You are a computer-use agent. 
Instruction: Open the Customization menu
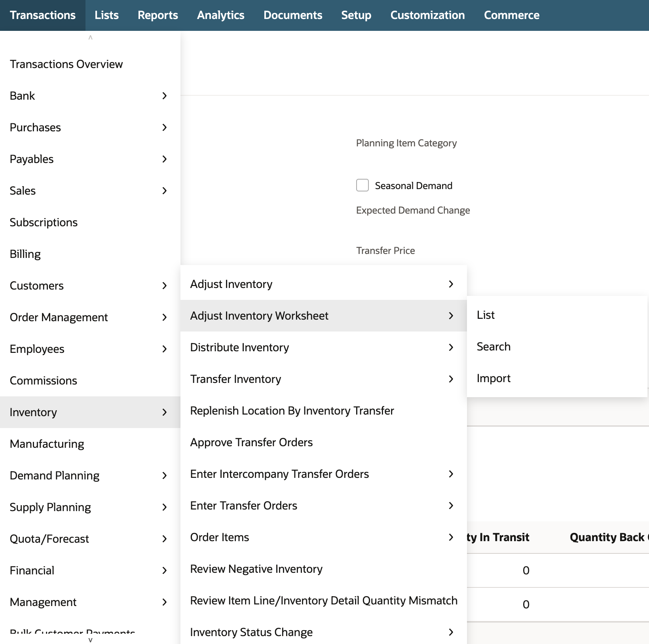(427, 15)
